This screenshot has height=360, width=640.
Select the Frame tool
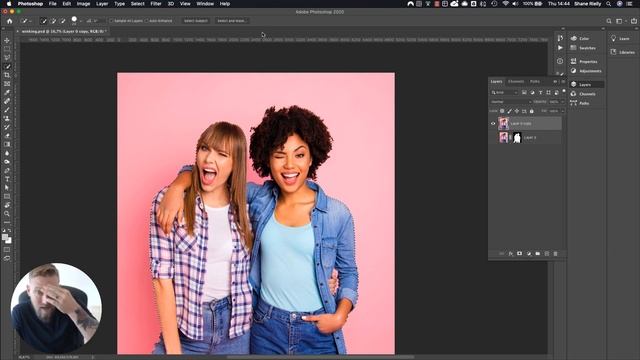[x=7, y=84]
